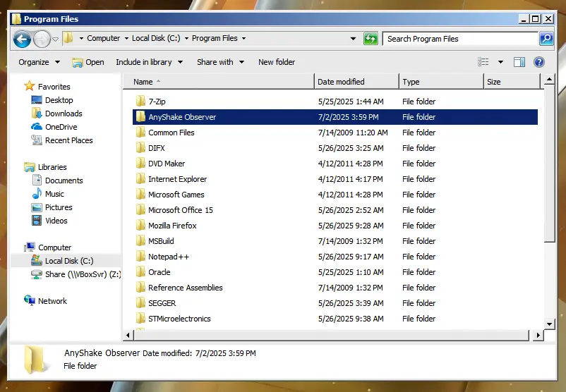The height and width of the screenshot is (392, 566).
Task: Refresh the folder with green arrows button
Action: click(371, 38)
